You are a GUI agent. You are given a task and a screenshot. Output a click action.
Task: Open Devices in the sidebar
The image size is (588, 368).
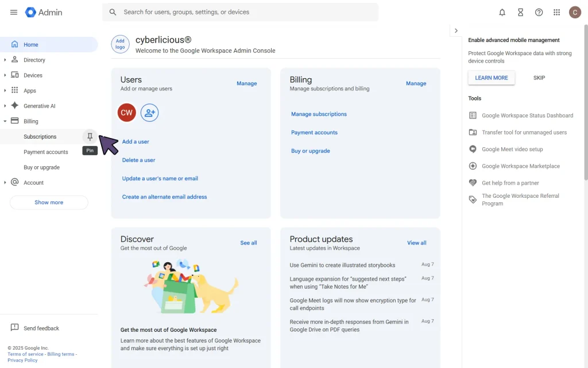pyautogui.click(x=49, y=75)
